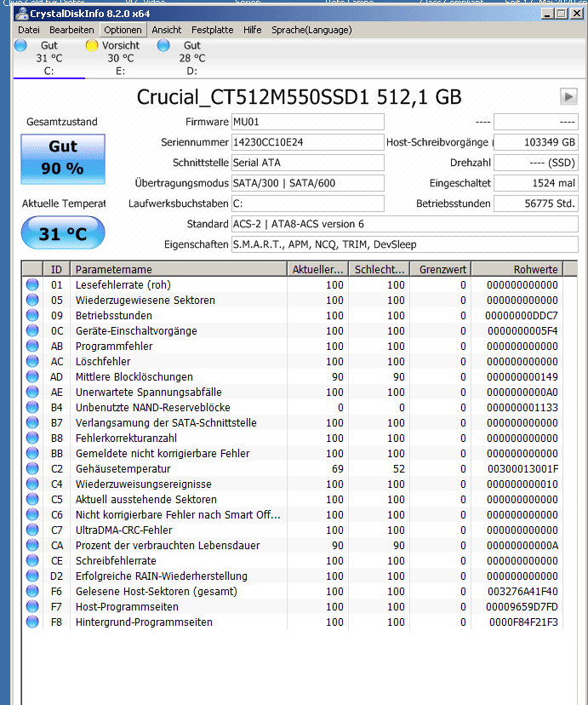Open the Ansicht menu
The image size is (588, 705).
point(166,30)
